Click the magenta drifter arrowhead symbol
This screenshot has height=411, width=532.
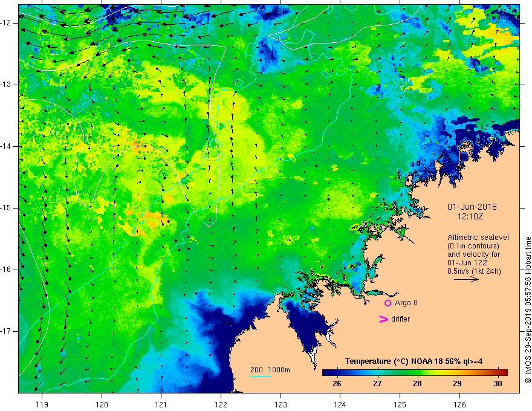384,319
